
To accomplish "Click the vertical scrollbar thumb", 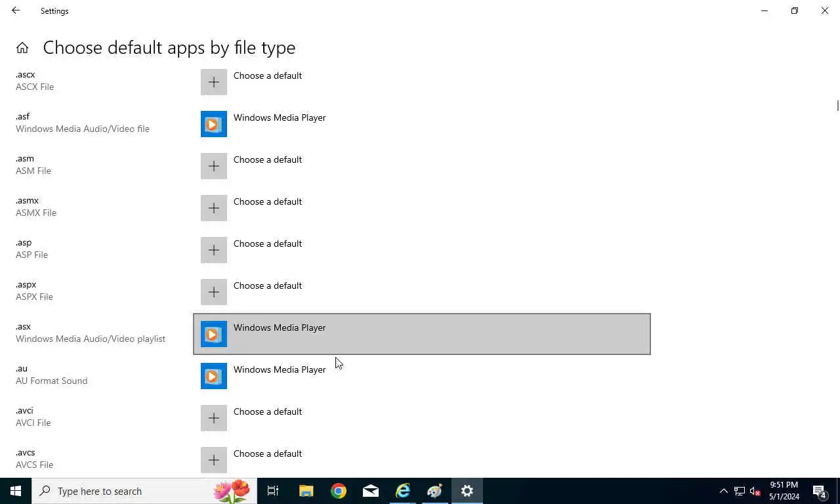I will pos(837,105).
